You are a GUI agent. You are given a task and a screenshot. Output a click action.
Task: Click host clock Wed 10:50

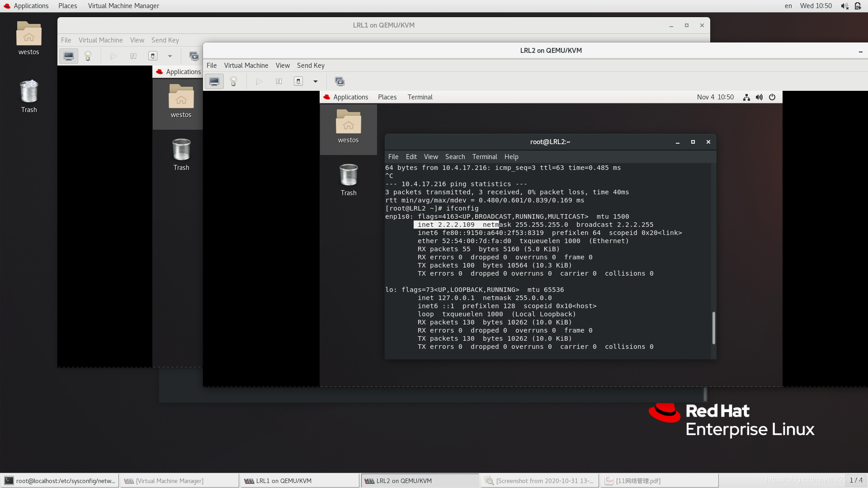pyautogui.click(x=816, y=6)
